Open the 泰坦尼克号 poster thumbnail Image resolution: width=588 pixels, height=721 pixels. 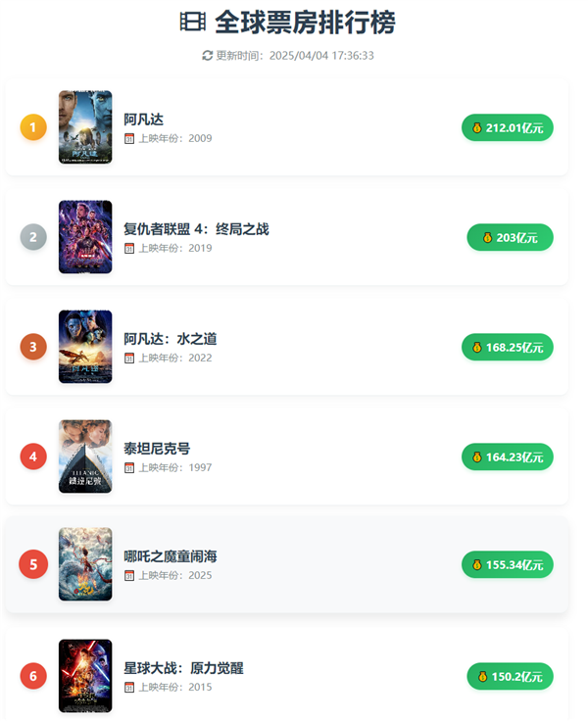coord(85,456)
